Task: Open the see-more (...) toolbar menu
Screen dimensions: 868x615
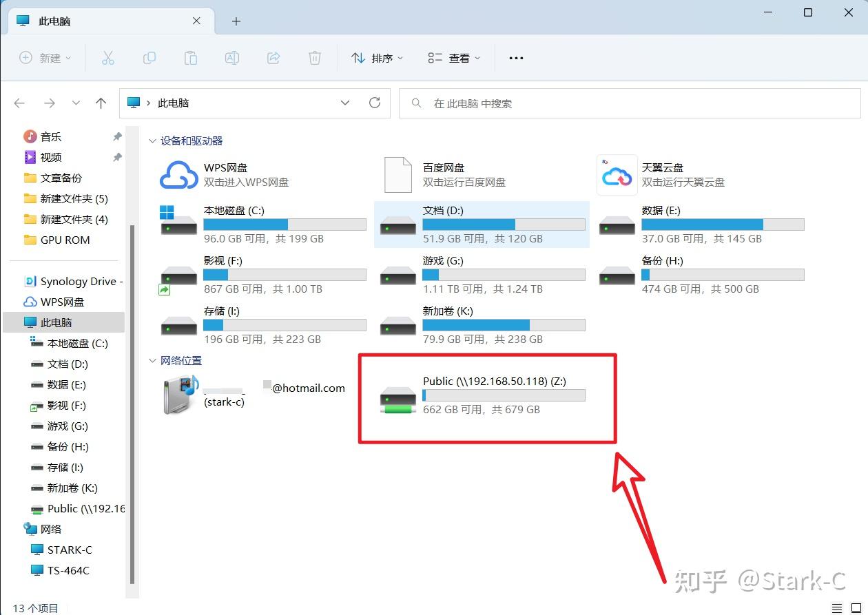Action: [x=516, y=58]
